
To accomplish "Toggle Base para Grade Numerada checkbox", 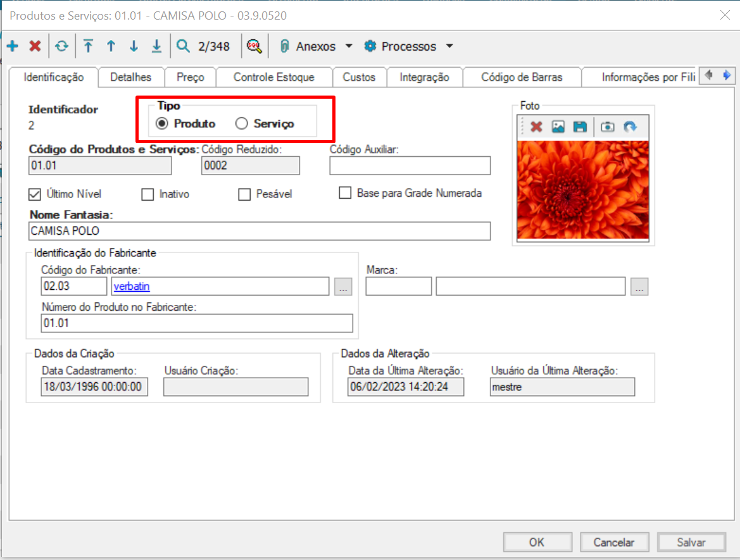I will tap(345, 193).
